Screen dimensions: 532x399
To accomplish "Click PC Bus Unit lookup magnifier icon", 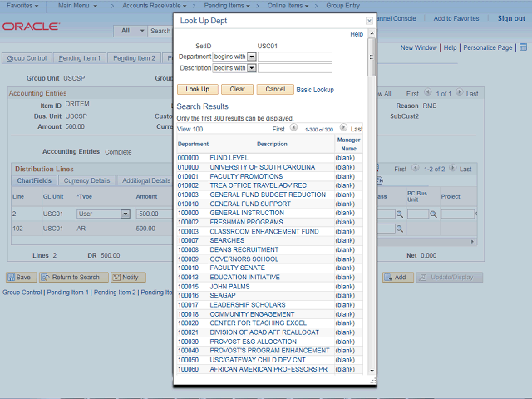I will pyautogui.click(x=433, y=214).
